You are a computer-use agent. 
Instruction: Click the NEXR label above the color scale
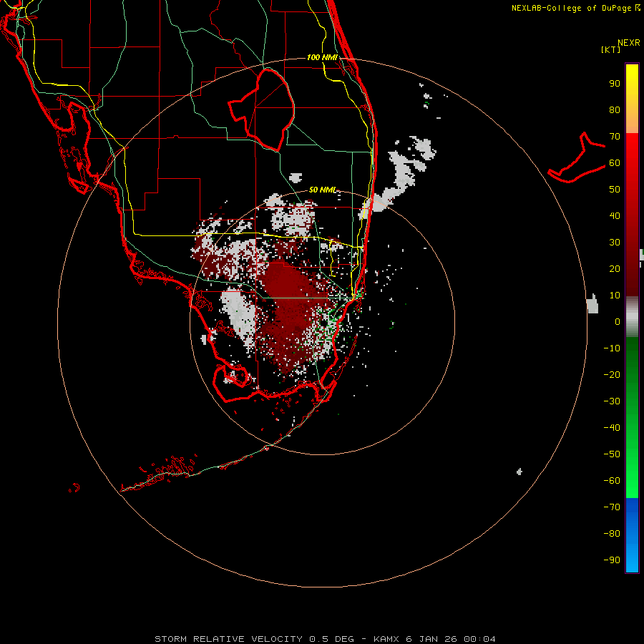pos(629,43)
